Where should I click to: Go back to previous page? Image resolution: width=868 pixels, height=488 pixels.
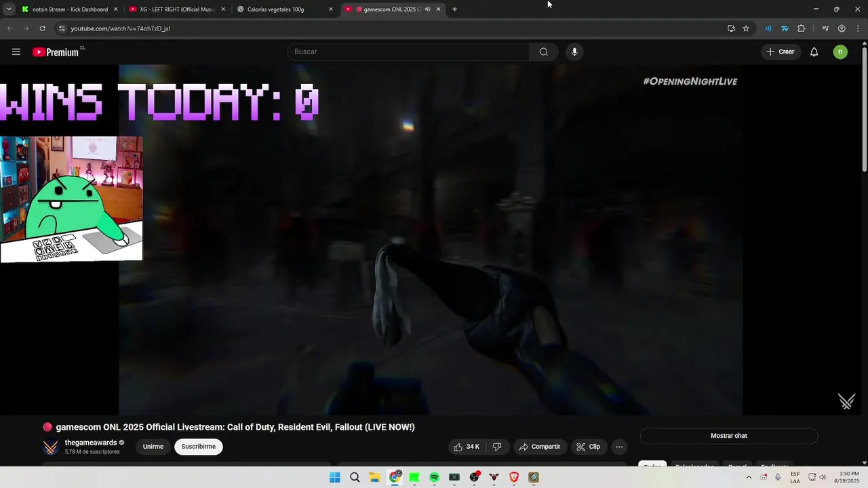pyautogui.click(x=9, y=28)
